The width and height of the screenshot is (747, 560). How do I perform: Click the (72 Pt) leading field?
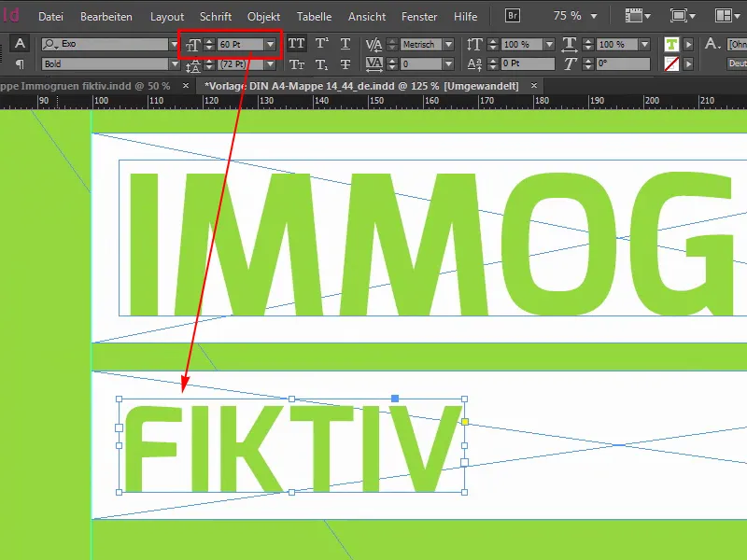click(x=241, y=63)
